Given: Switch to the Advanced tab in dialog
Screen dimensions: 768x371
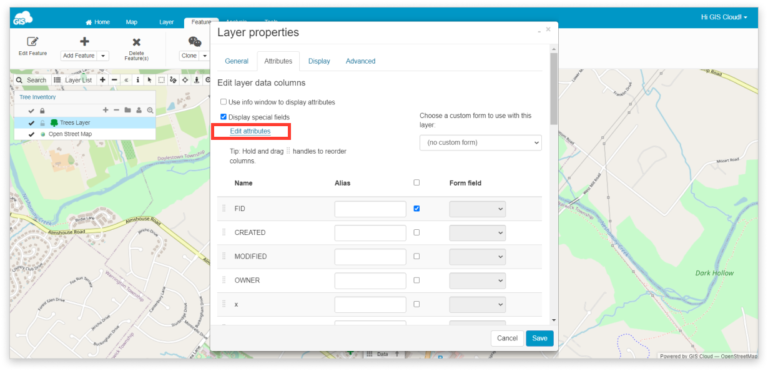Looking at the screenshot, I should 360,61.
